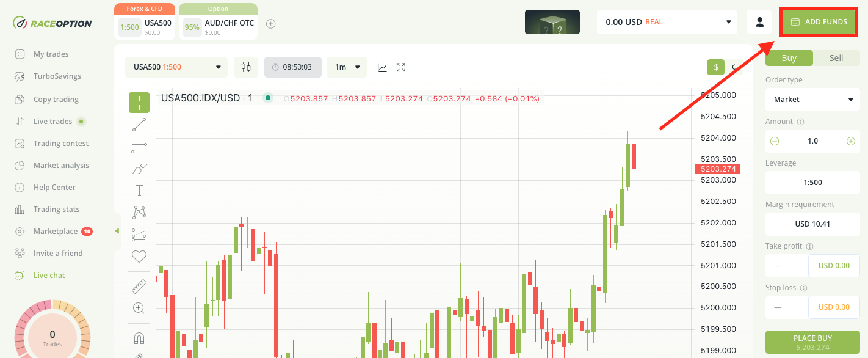Image resolution: width=868 pixels, height=358 pixels.
Task: Toggle fullscreen chart icon
Action: [x=401, y=67]
